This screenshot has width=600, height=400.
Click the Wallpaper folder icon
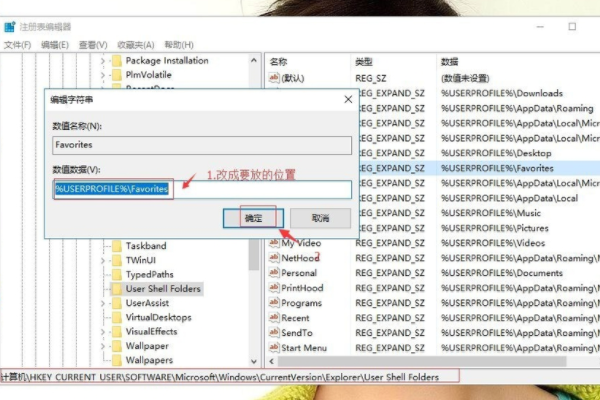[x=117, y=346]
